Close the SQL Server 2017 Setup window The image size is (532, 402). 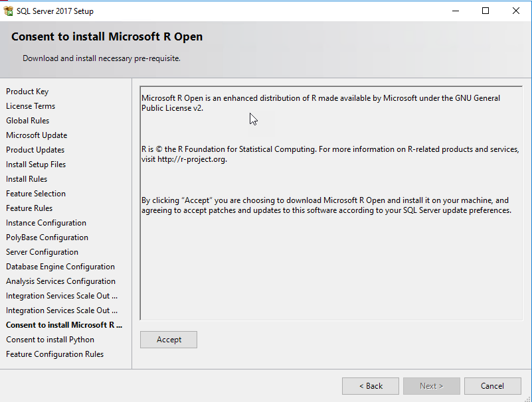click(x=516, y=11)
